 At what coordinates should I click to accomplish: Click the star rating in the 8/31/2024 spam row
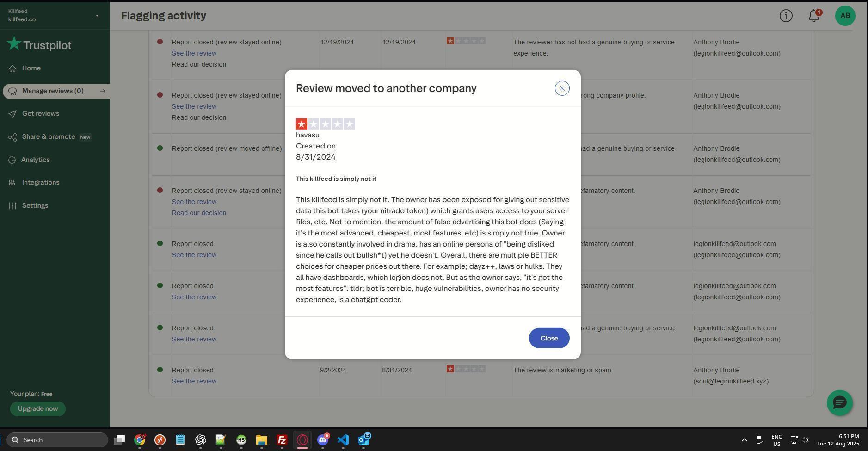(x=466, y=369)
